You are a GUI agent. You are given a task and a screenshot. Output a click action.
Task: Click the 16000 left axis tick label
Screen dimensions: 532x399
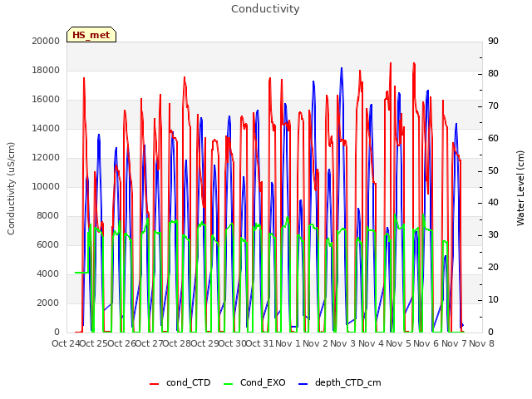pyautogui.click(x=46, y=100)
